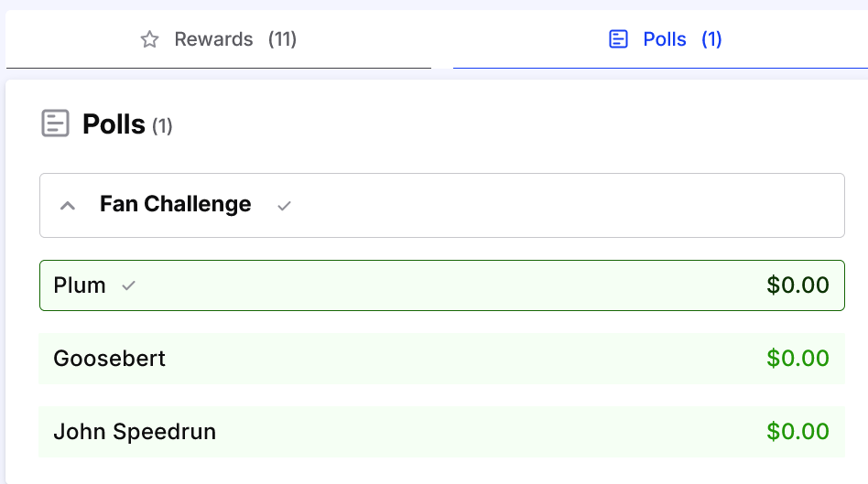Open the Polls tab
This screenshot has height=484, width=868.
pos(660,39)
